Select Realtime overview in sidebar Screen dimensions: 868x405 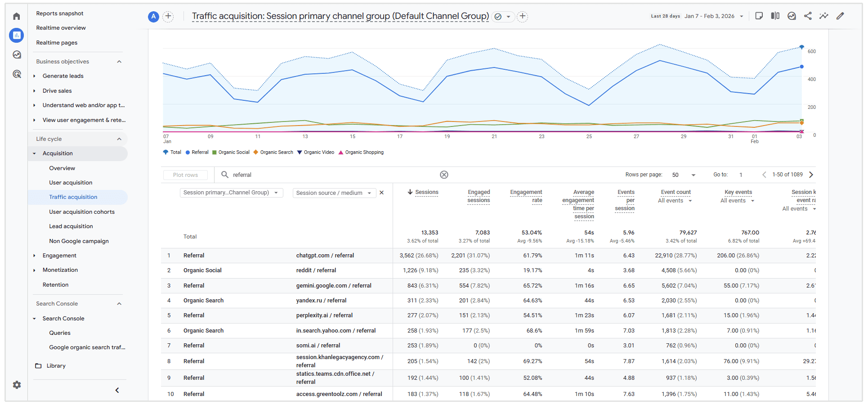(61, 28)
